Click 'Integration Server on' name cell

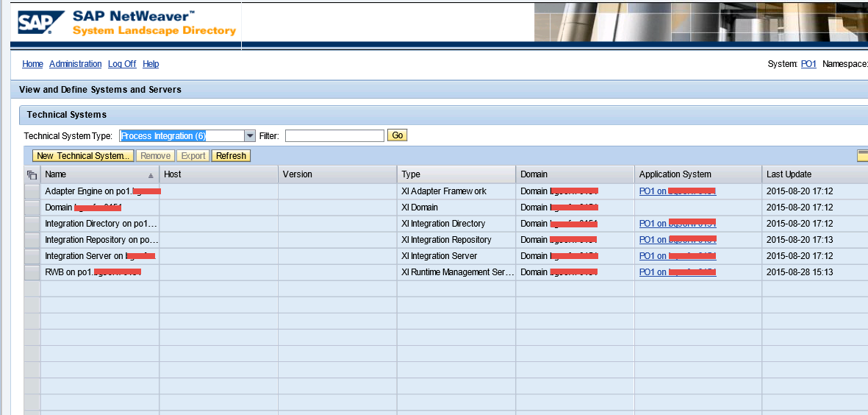(x=100, y=256)
